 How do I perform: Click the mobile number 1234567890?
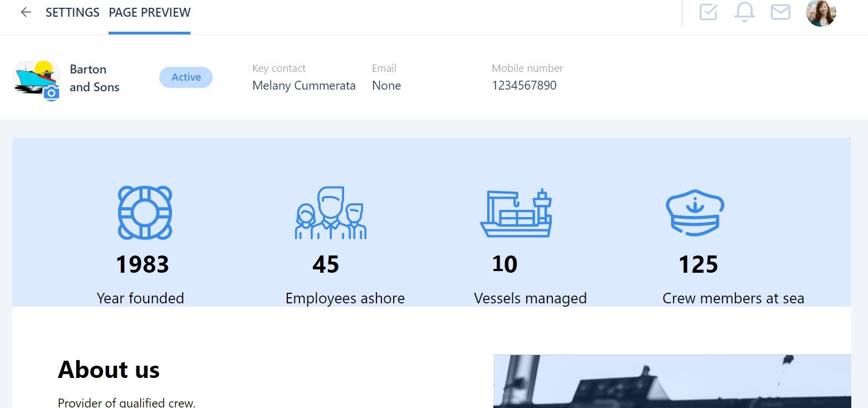point(524,86)
